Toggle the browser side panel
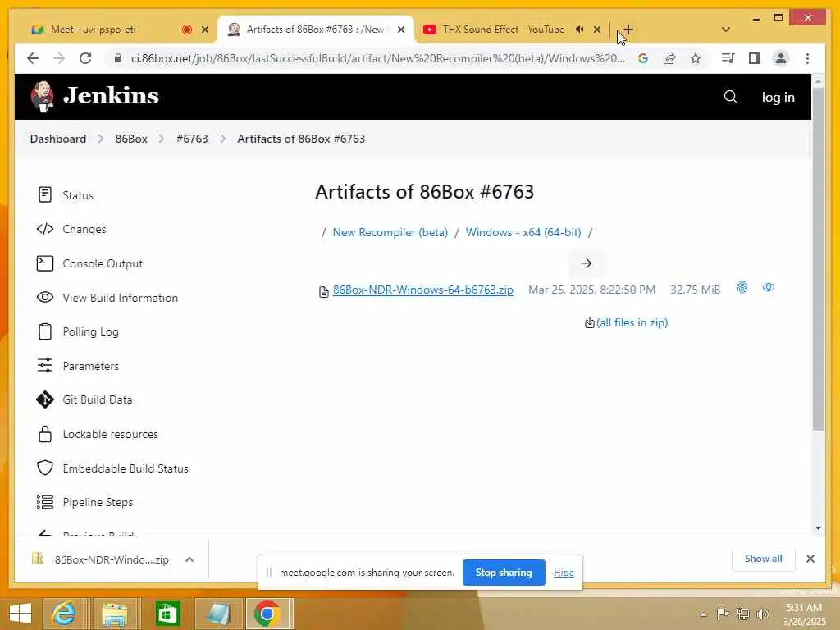This screenshot has height=630, width=840. [755, 58]
